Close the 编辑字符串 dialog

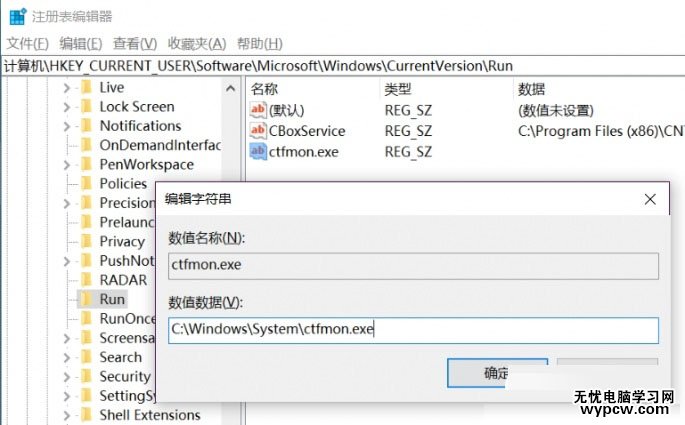(652, 198)
